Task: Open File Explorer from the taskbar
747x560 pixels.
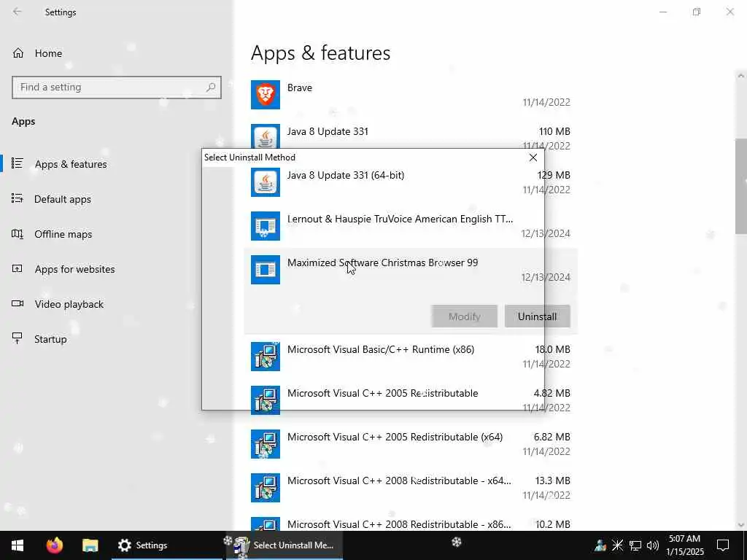Action: pos(90,545)
